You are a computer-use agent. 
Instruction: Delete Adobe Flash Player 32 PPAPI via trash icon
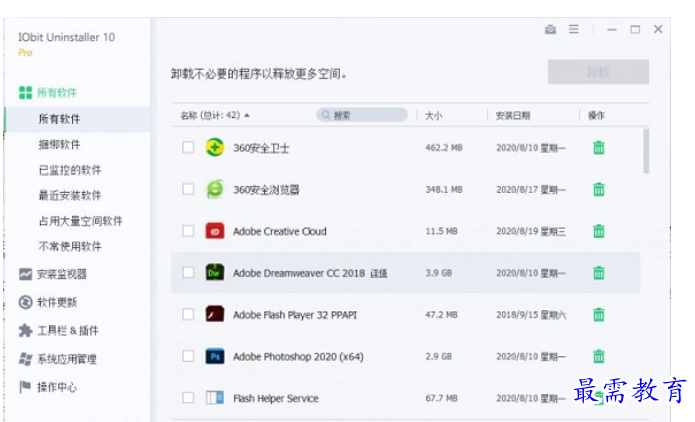pos(599,314)
